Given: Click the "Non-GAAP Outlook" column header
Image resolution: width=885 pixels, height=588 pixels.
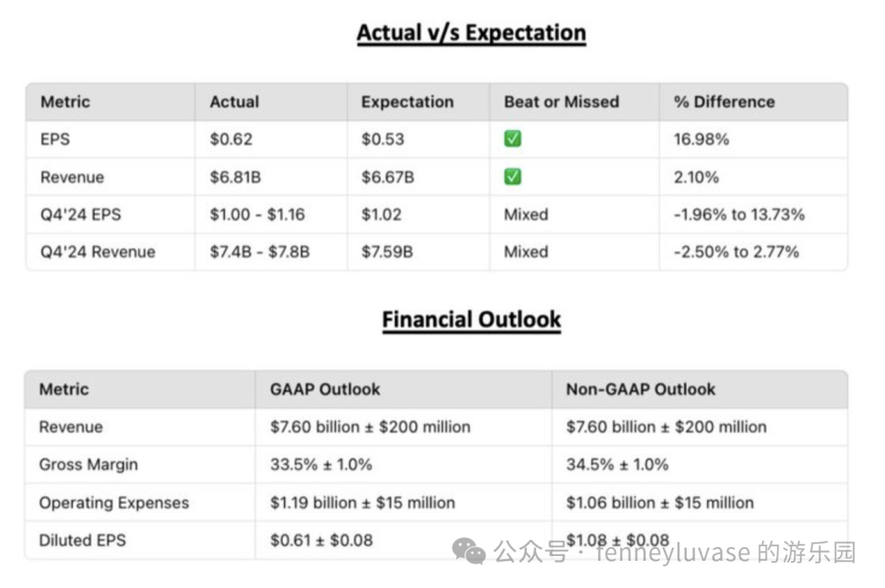Looking at the screenshot, I should (641, 390).
